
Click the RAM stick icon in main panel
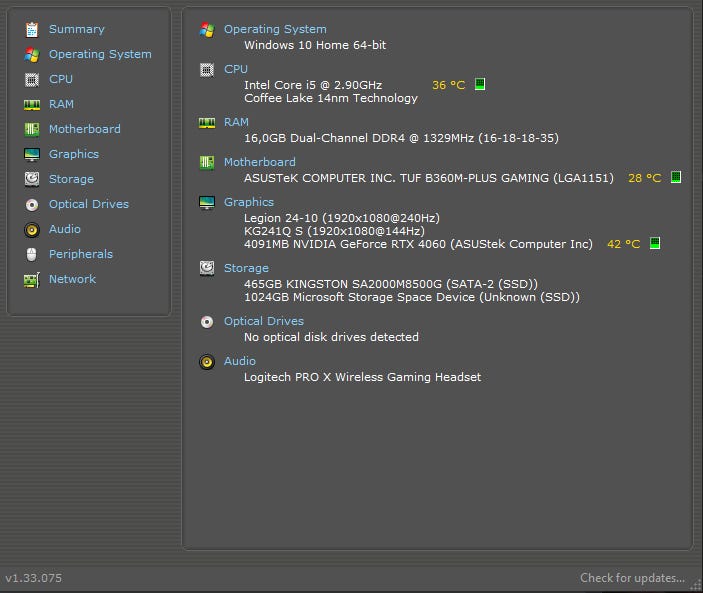(x=207, y=123)
